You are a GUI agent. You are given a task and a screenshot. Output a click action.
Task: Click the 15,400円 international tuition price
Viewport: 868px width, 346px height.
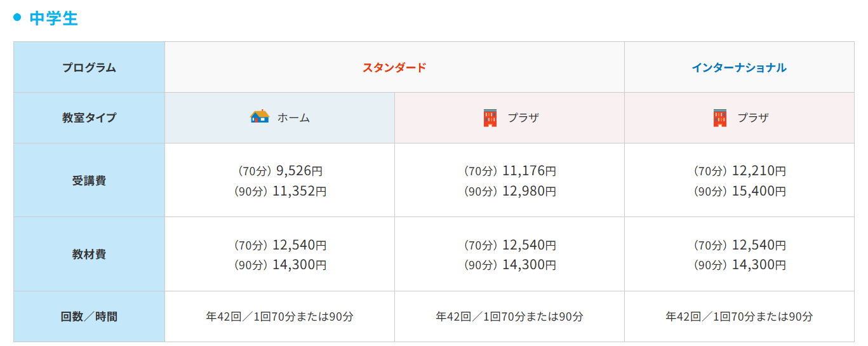[759, 191]
